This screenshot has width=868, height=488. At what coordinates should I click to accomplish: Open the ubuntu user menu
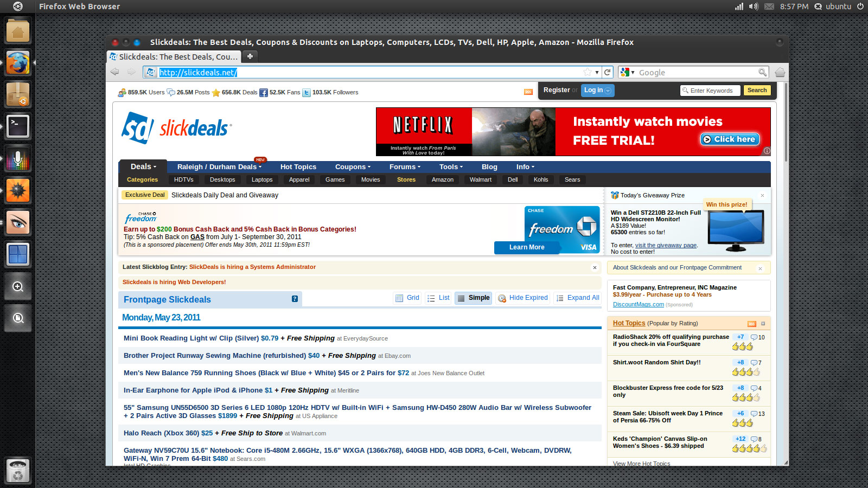tap(833, 7)
